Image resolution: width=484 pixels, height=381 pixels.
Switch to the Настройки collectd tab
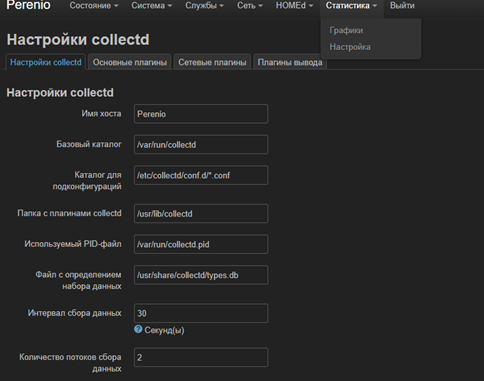[x=46, y=62]
